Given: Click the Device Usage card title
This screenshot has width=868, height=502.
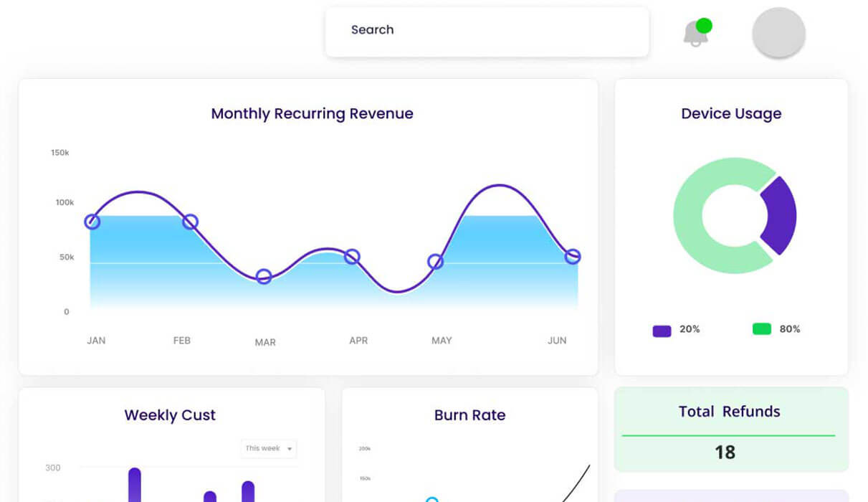Looking at the screenshot, I should [731, 113].
